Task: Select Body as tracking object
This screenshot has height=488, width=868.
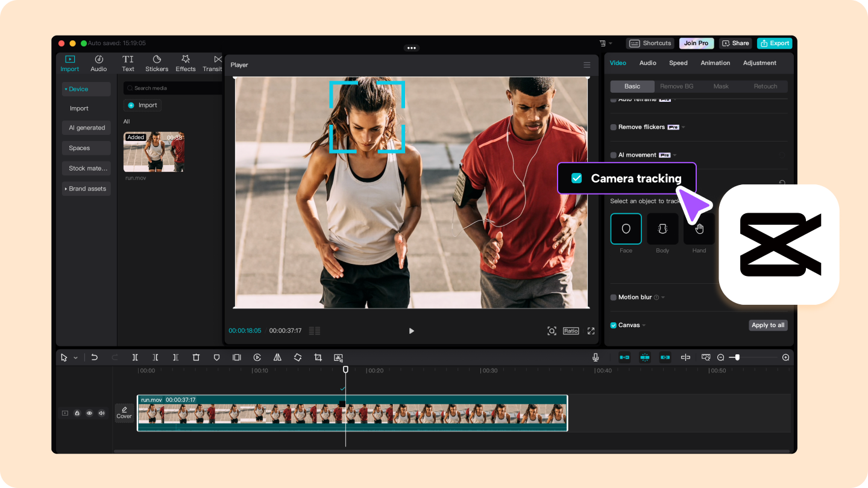Action: click(662, 230)
